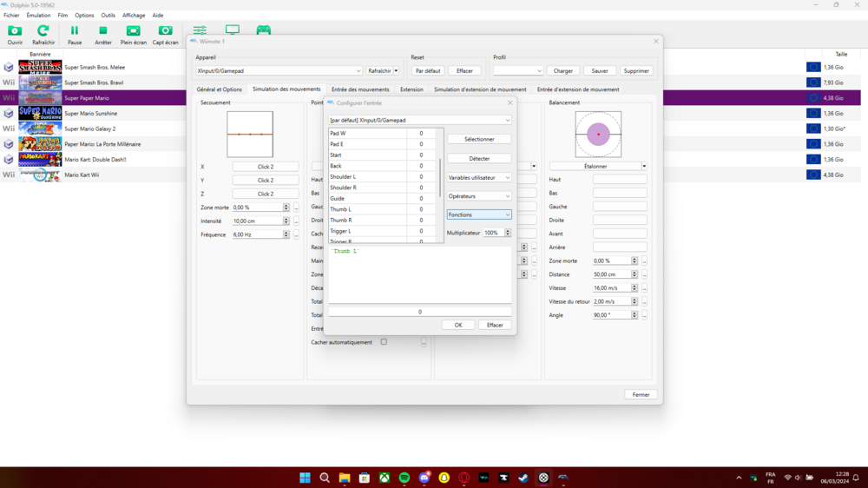The width and height of the screenshot is (868, 488).
Task: Stop emulation with the Arrêter icon
Action: (103, 31)
